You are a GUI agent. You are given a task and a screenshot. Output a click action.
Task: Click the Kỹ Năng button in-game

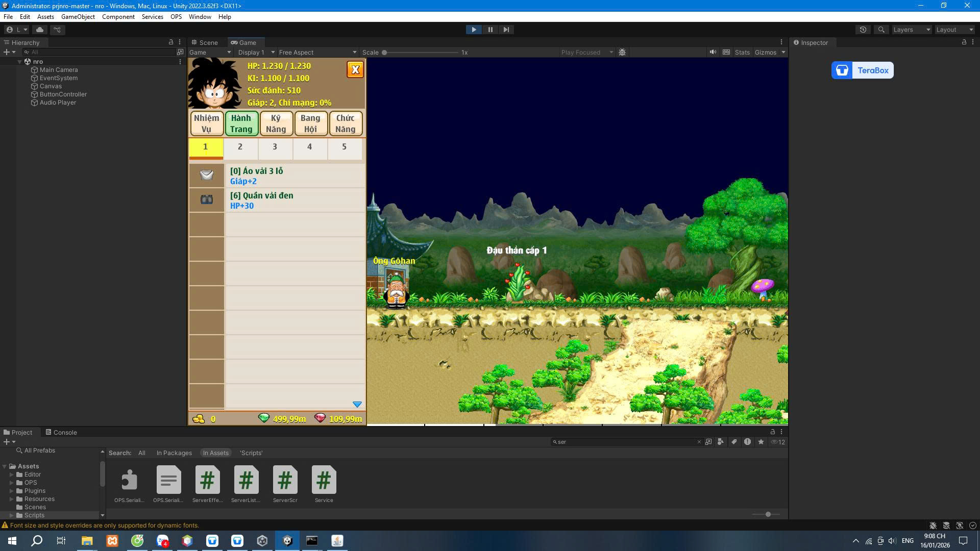pyautogui.click(x=276, y=123)
